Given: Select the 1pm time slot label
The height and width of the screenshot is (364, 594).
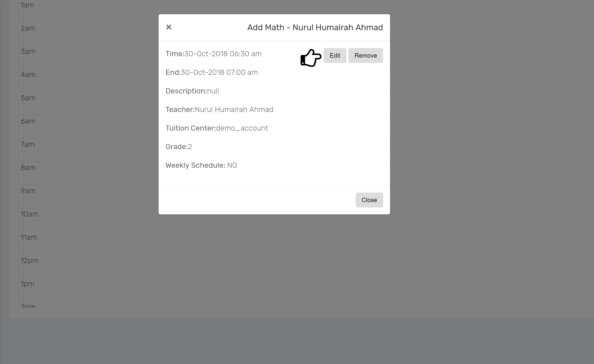Looking at the screenshot, I should [x=27, y=284].
